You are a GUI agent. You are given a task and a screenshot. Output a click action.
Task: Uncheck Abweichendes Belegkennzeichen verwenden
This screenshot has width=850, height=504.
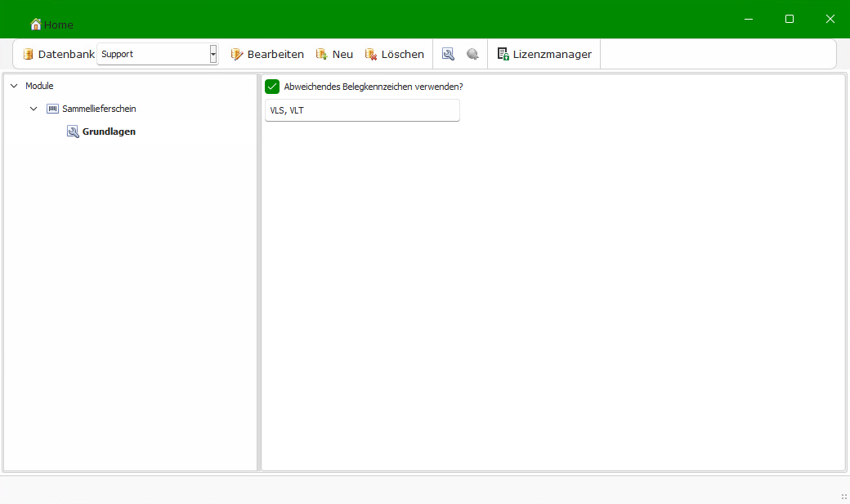coord(272,86)
